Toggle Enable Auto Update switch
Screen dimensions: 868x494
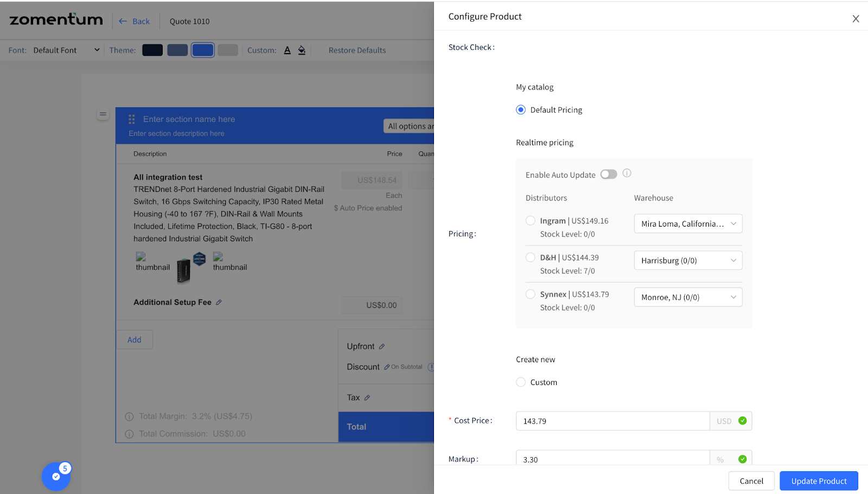click(609, 174)
